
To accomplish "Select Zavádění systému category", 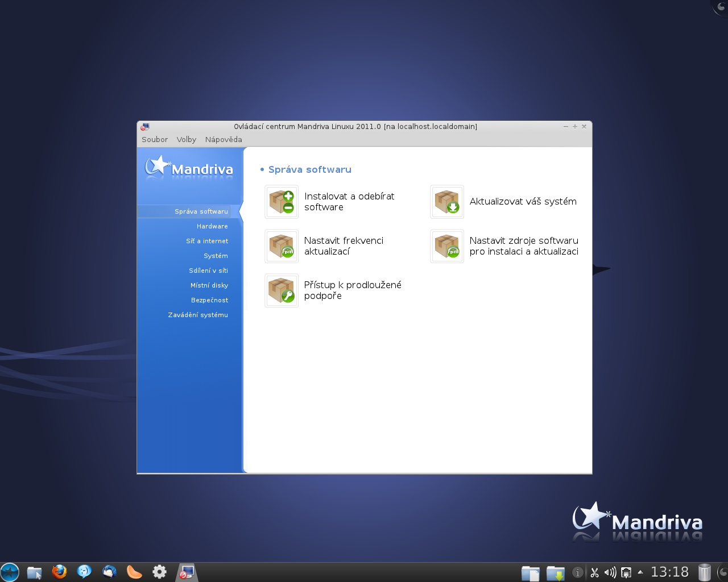I will coord(198,315).
